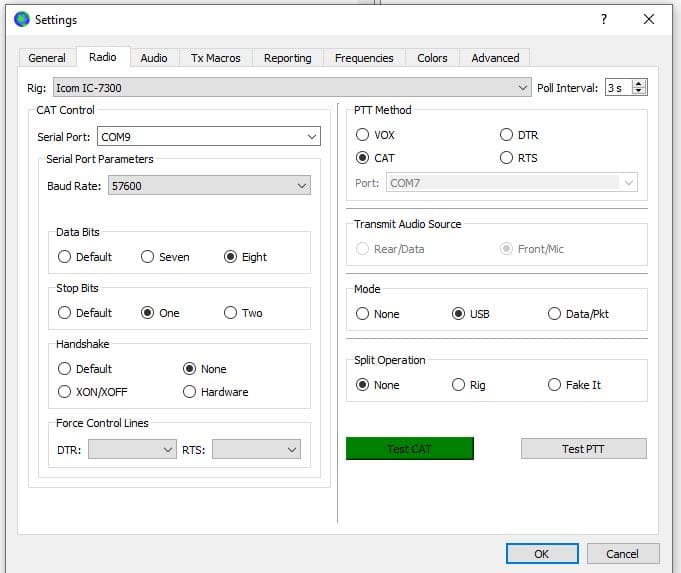Switch to the Advanced tab
681x573 pixels.
(495, 58)
